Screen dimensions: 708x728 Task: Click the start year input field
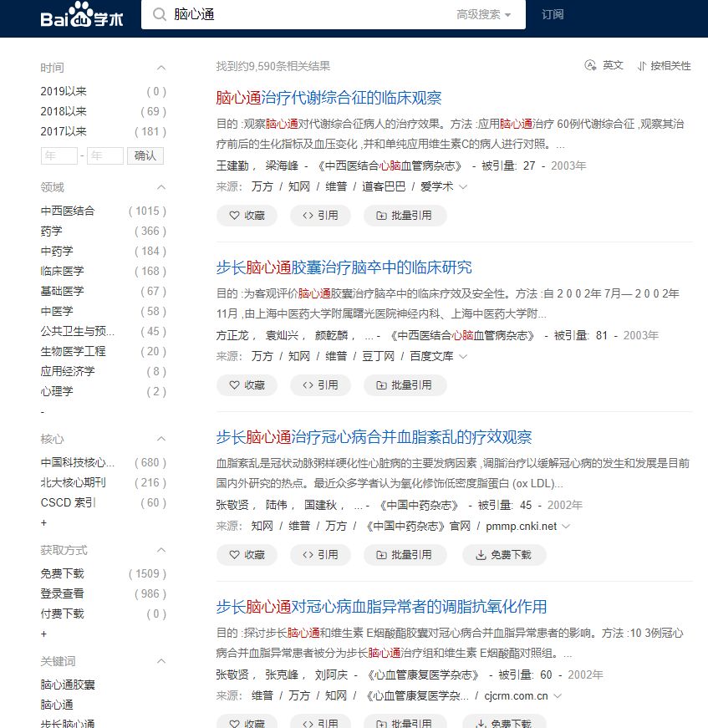click(x=59, y=155)
